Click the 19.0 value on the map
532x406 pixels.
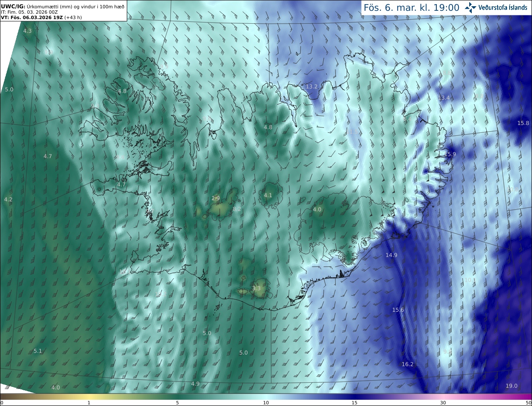click(512, 386)
